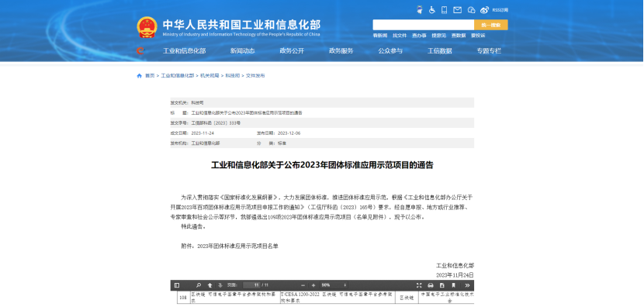Print the PDF document

pos(431,285)
